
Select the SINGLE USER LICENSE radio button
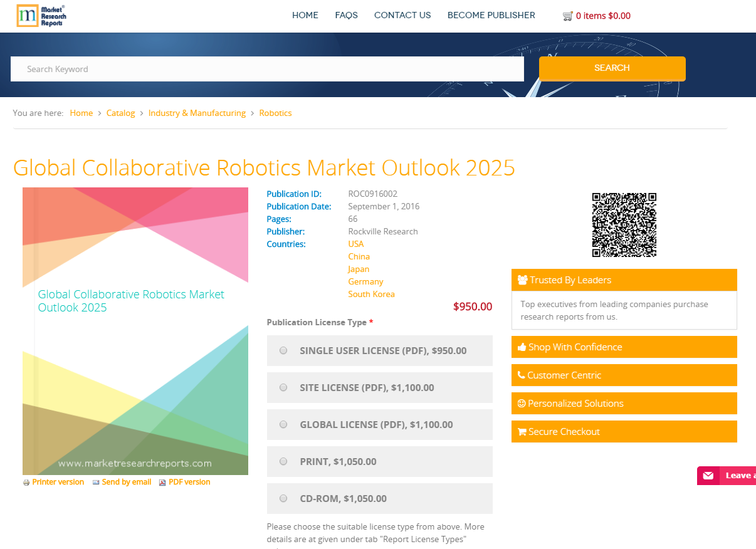tap(283, 350)
